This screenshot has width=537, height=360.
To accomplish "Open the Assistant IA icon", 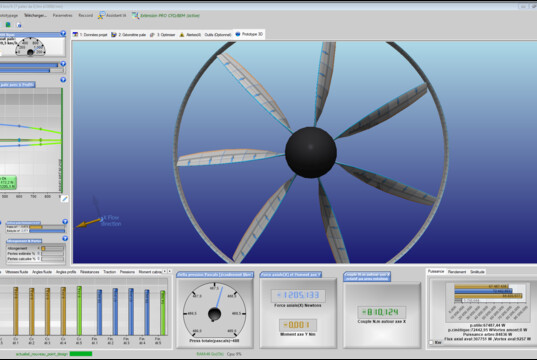I will (x=101, y=15).
